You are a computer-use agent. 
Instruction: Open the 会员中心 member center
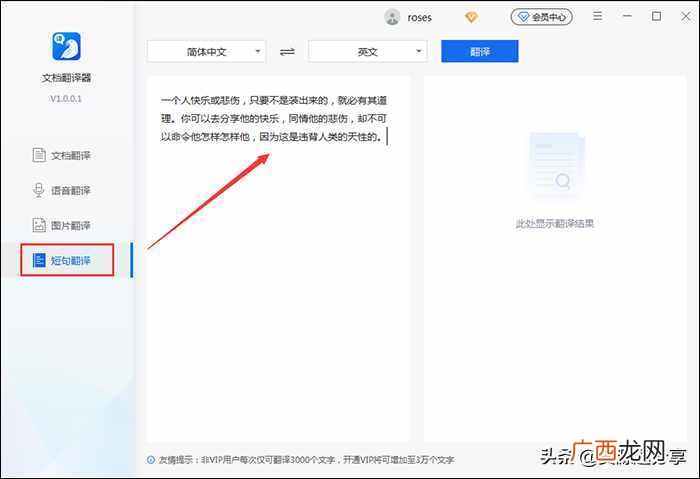pos(542,17)
